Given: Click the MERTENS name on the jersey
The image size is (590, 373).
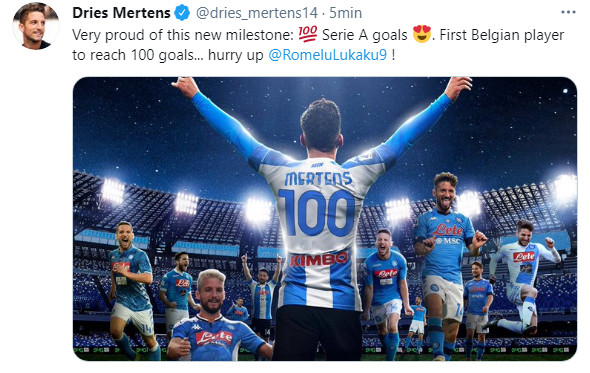Looking at the screenshot, I should tap(318, 179).
